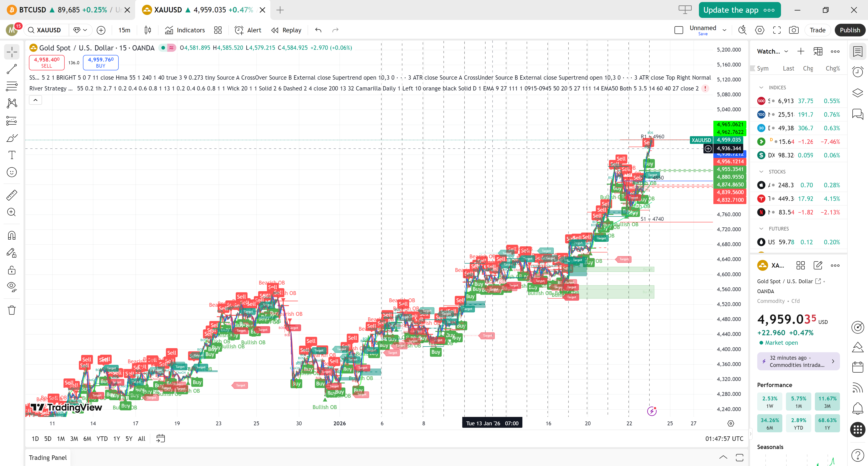Image resolution: width=868 pixels, height=466 pixels.
Task: Take a chart snapshot with camera
Action: (794, 30)
